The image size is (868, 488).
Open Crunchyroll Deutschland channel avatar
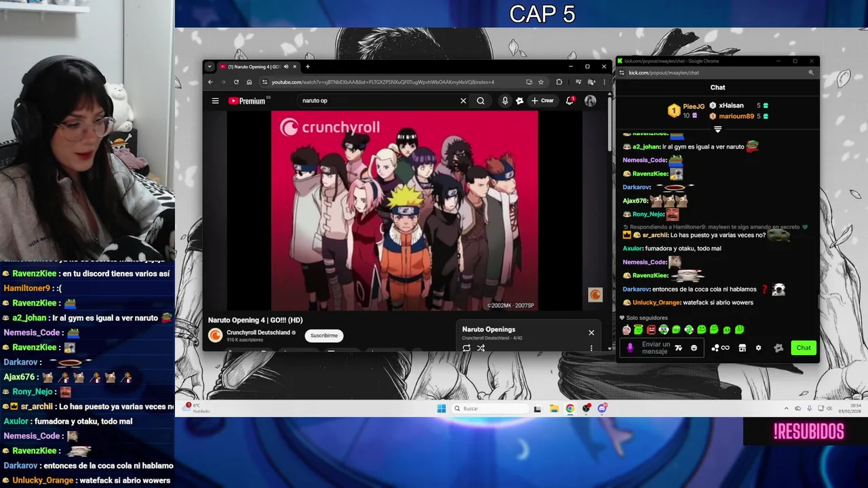[x=216, y=335]
